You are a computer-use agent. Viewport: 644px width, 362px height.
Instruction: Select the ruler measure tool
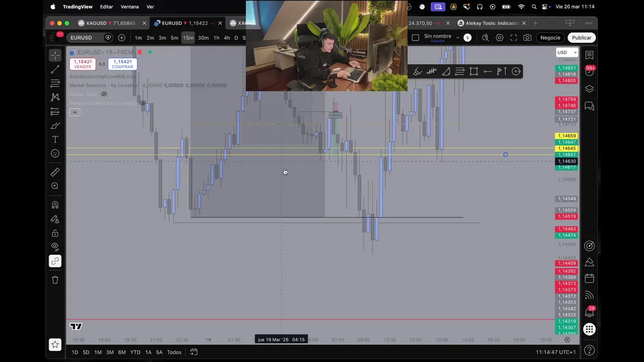click(55, 172)
